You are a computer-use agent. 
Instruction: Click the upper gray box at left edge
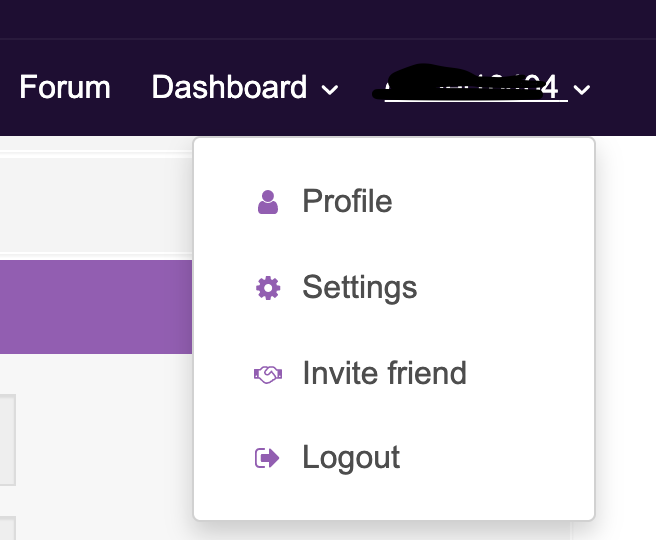[7, 440]
